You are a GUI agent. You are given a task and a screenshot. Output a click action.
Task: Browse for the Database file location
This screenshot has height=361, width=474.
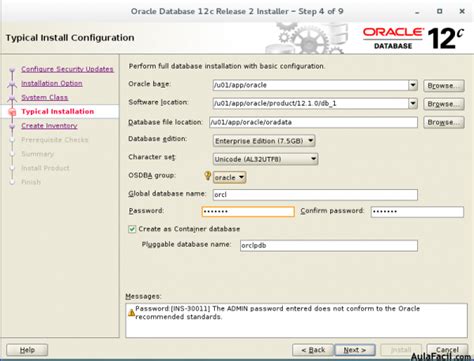point(444,122)
